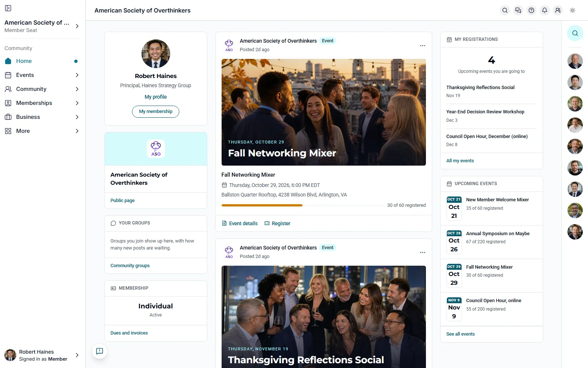This screenshot has width=588, height=368.
Task: Open the account user icon in top bar
Action: (558, 10)
